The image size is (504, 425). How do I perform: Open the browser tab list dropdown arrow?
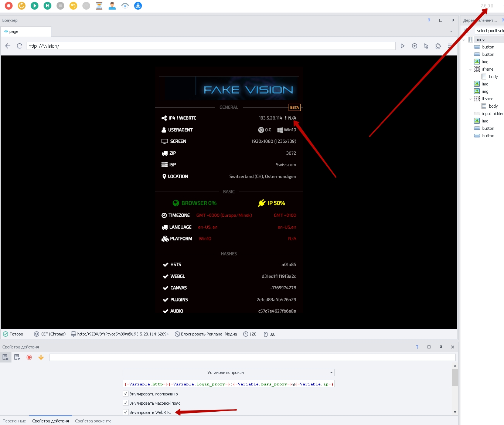click(x=451, y=31)
